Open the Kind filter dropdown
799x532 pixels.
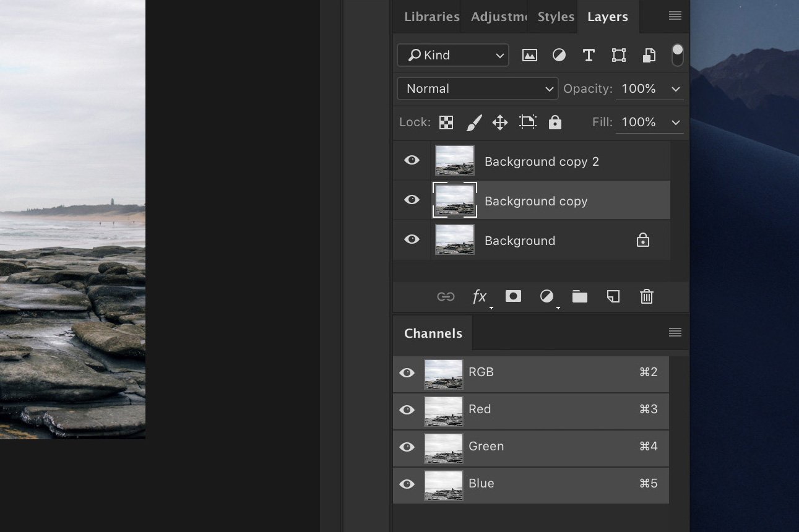(x=452, y=55)
